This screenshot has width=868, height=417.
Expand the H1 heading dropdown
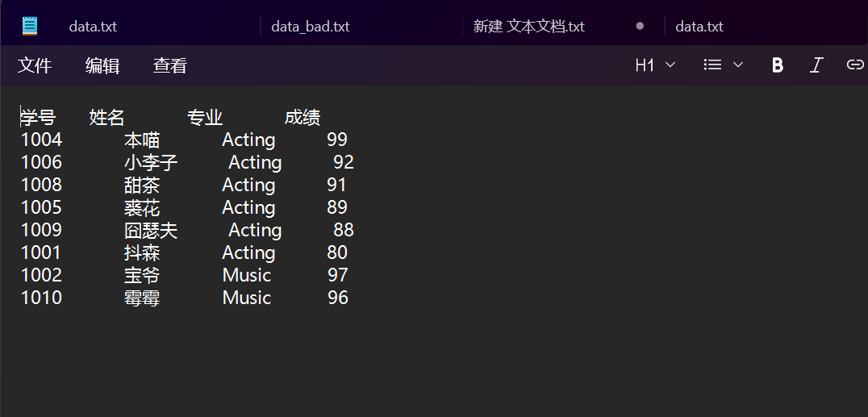655,65
